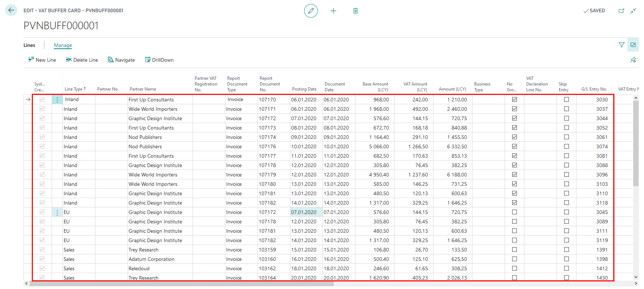The image size is (644, 289).
Task: Open row options for EU line 107172
Action: coord(57,213)
